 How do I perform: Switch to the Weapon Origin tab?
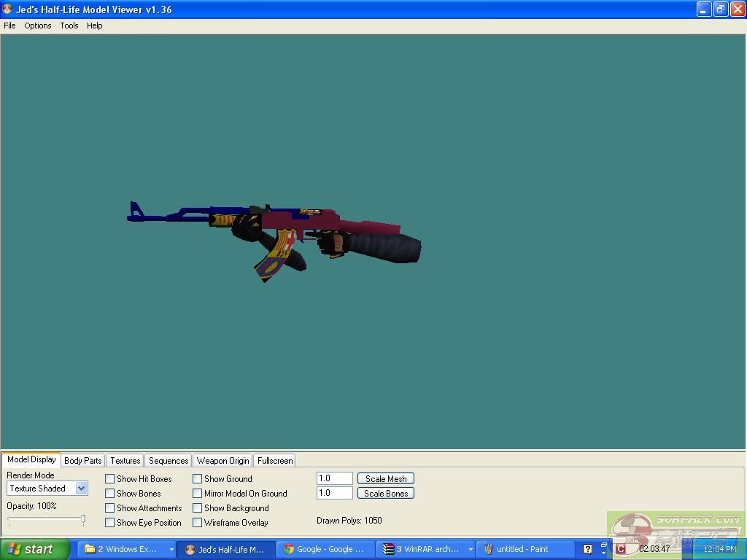(222, 461)
